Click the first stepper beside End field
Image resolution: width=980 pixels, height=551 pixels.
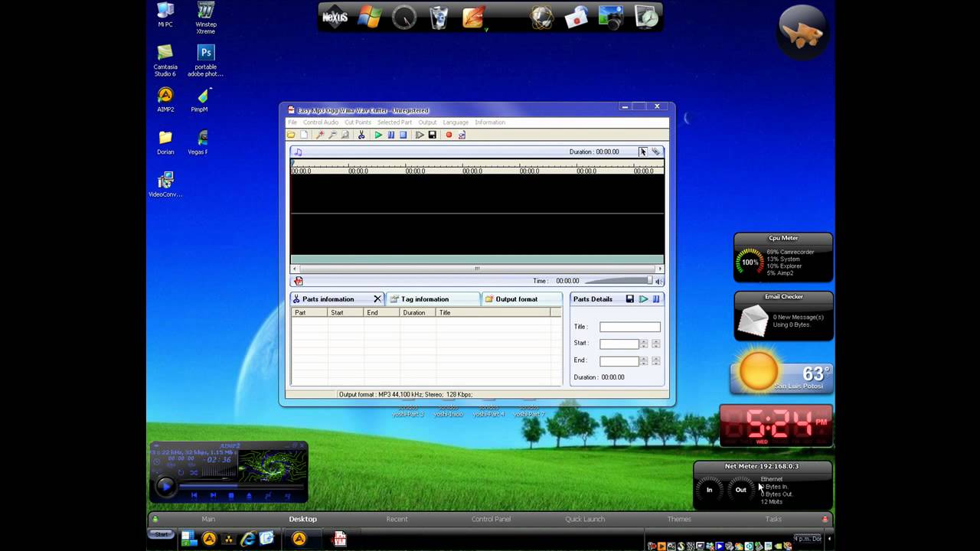point(643,360)
